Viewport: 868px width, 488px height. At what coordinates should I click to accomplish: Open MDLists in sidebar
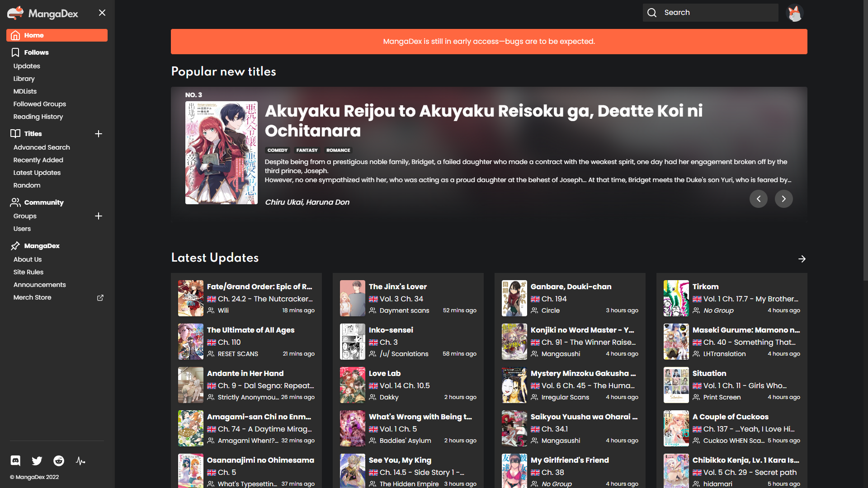25,91
